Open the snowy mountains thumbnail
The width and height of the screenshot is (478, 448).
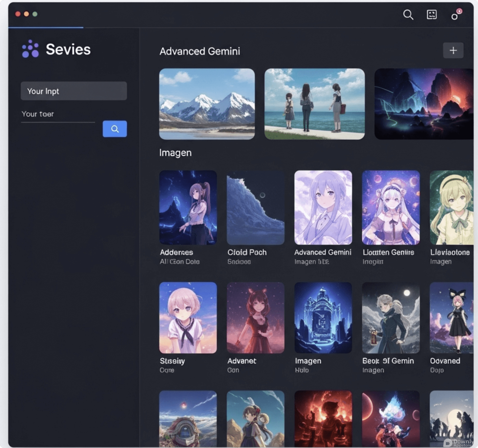click(x=207, y=104)
